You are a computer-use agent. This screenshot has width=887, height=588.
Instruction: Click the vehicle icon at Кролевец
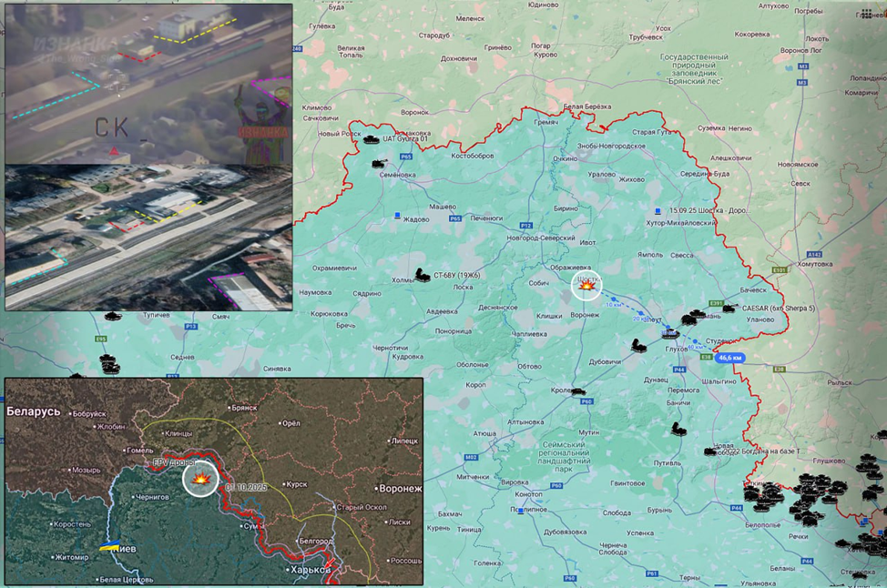[579, 392]
